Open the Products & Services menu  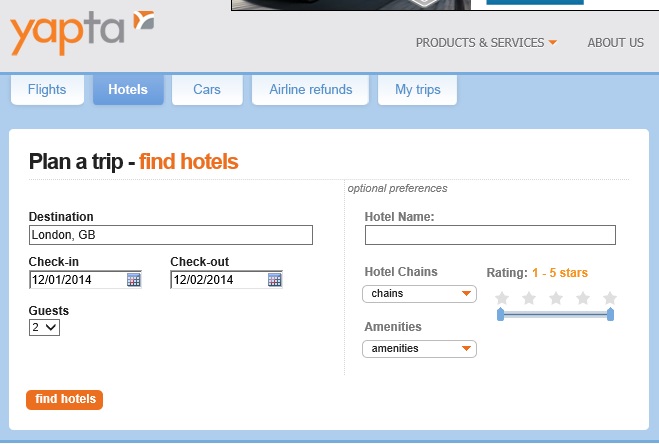click(486, 43)
